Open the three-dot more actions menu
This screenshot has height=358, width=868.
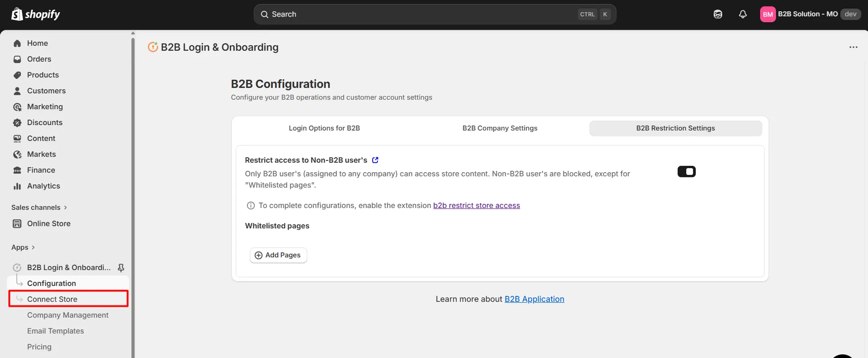(853, 47)
